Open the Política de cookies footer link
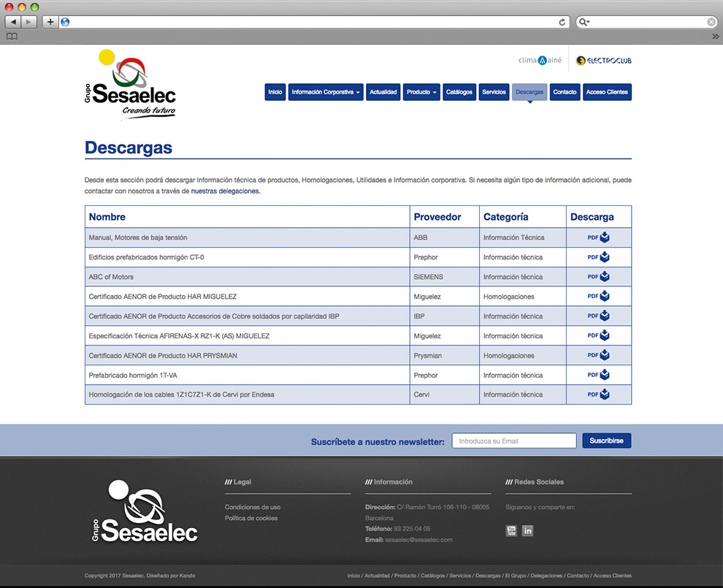723x588 pixels. click(x=251, y=518)
